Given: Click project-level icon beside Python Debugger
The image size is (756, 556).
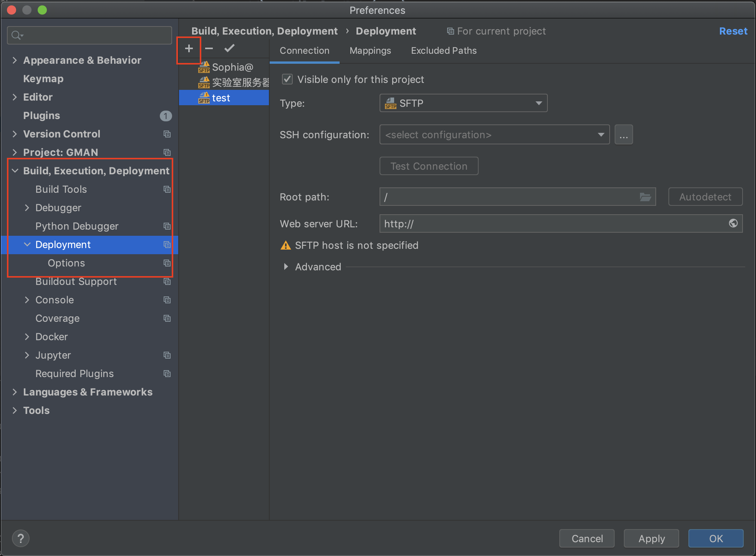Looking at the screenshot, I should (167, 226).
